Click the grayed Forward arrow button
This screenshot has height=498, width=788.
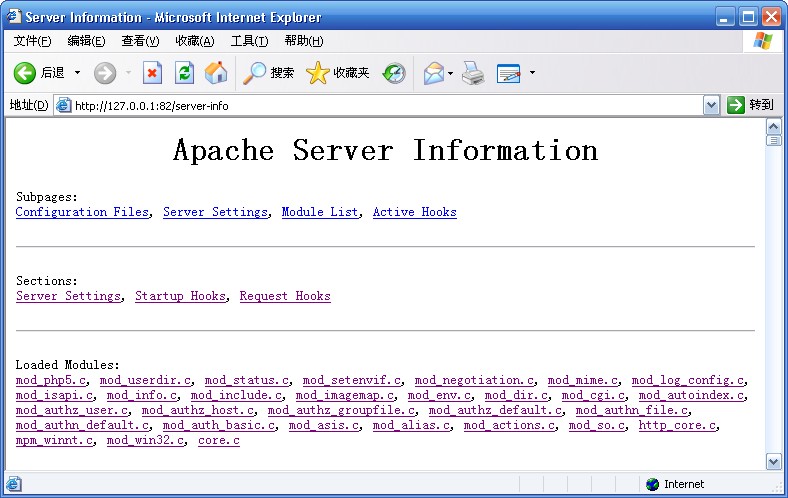click(105, 73)
